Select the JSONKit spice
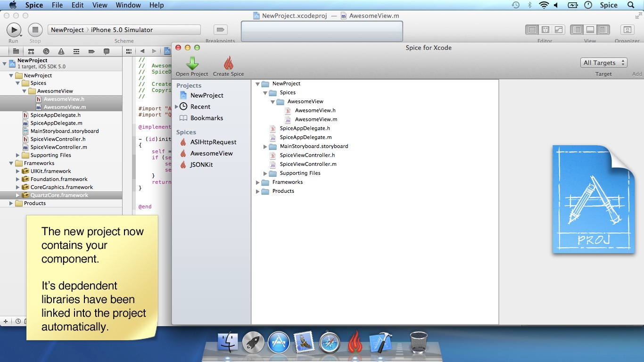 click(201, 165)
